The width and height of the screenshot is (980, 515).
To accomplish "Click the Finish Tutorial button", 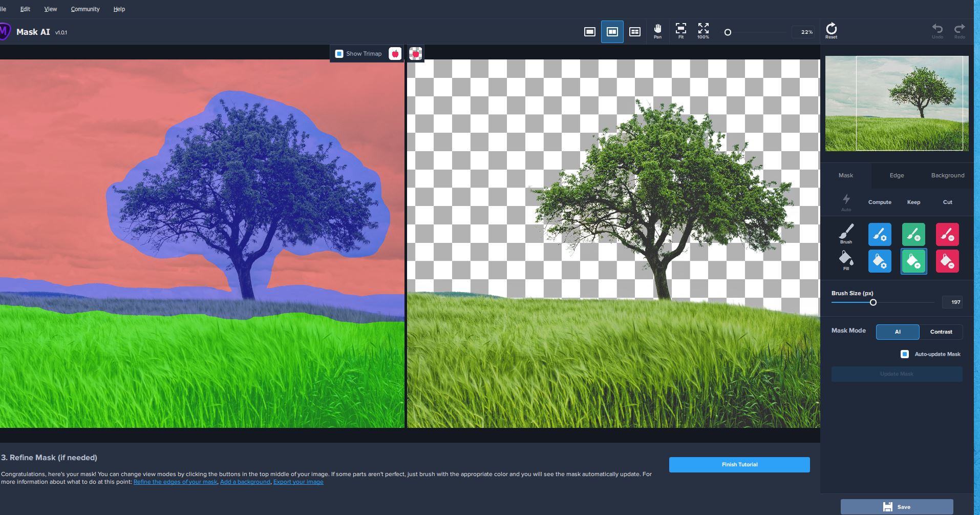I will pyautogui.click(x=739, y=464).
